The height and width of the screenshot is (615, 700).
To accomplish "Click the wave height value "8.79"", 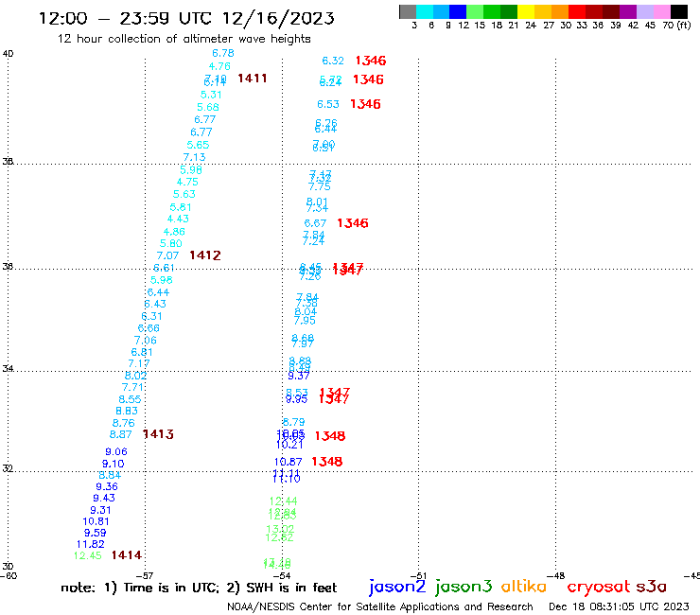I will click(294, 422).
